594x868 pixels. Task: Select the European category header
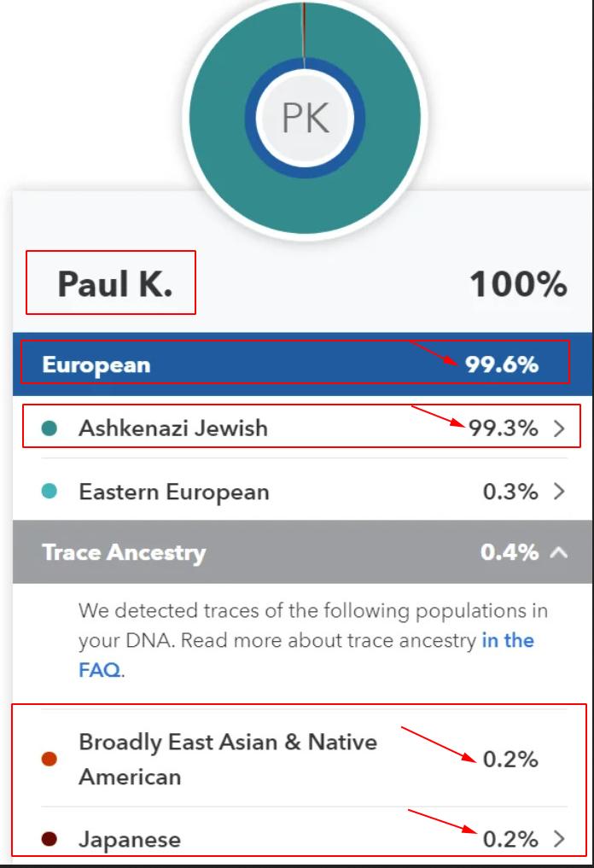click(96, 364)
